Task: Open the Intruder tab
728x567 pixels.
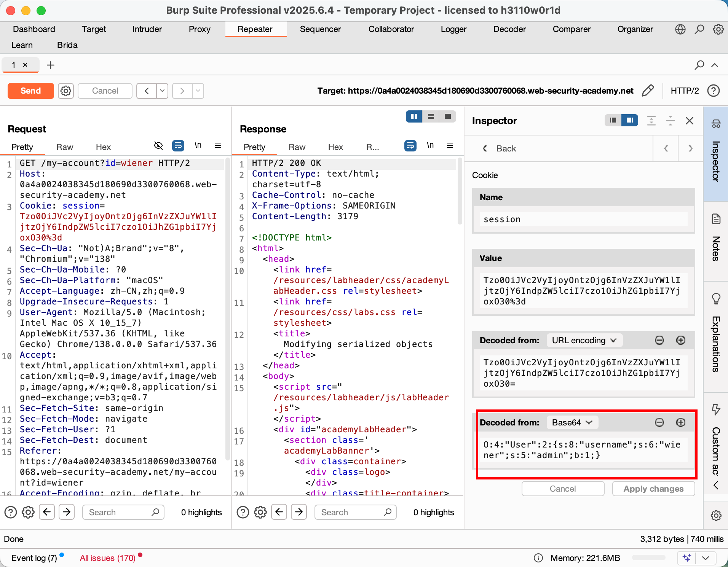Action: click(147, 29)
